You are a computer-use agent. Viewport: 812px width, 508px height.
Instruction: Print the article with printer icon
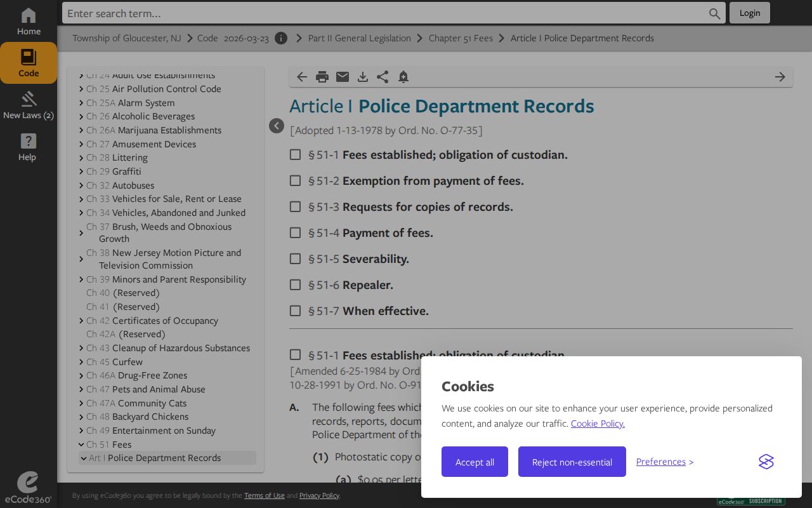pyautogui.click(x=322, y=77)
